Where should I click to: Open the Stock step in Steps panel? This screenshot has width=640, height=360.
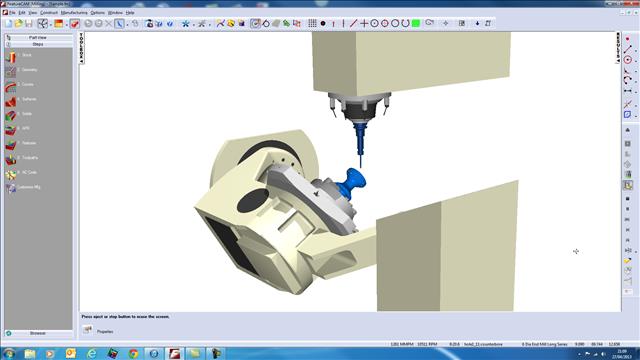(x=11, y=57)
